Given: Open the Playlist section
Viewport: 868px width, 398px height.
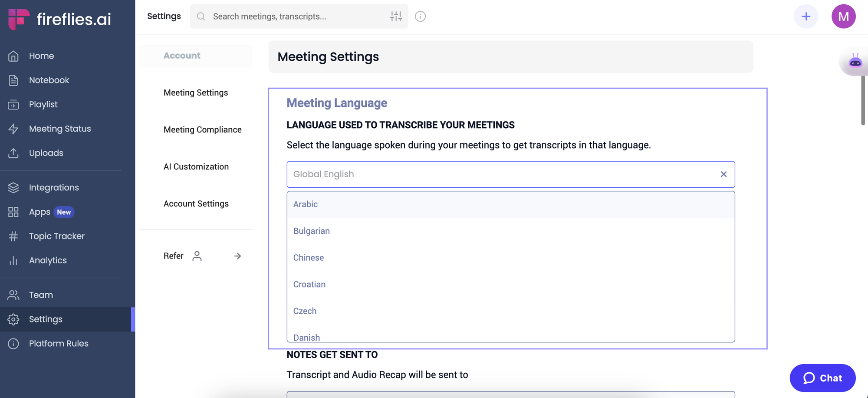Looking at the screenshot, I should pyautogui.click(x=43, y=104).
